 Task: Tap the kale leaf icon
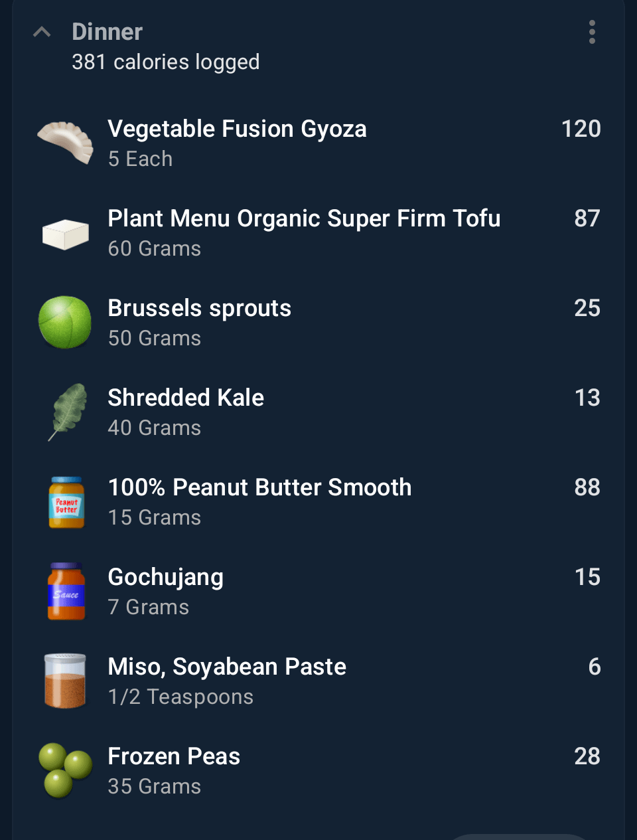pyautogui.click(x=67, y=412)
